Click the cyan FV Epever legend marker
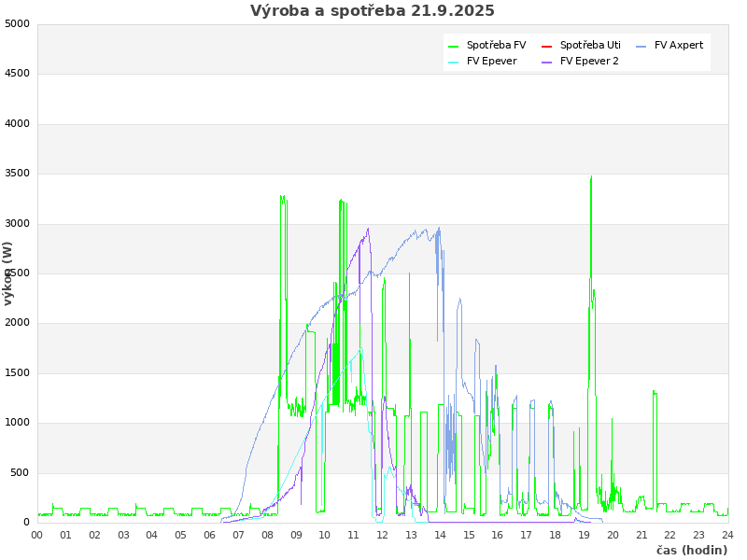 pyautogui.click(x=454, y=62)
